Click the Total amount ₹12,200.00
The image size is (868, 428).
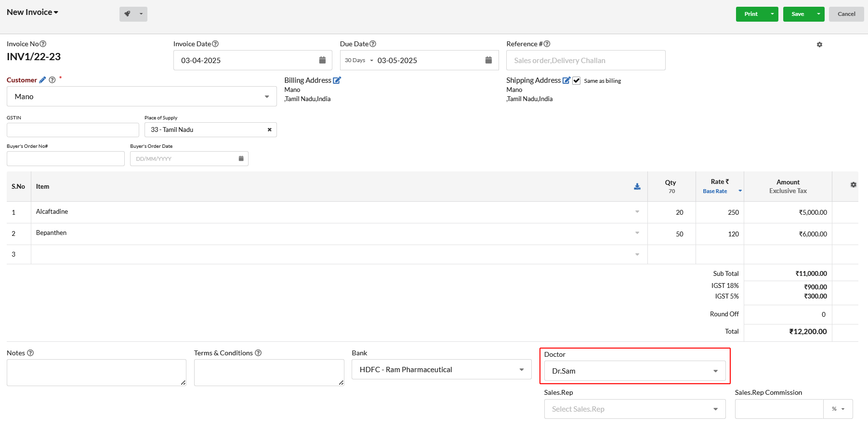pos(808,331)
